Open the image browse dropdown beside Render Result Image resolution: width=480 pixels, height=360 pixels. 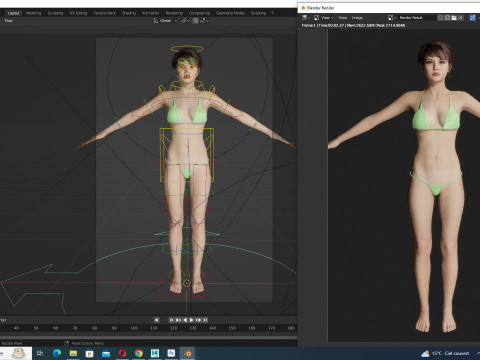point(392,18)
